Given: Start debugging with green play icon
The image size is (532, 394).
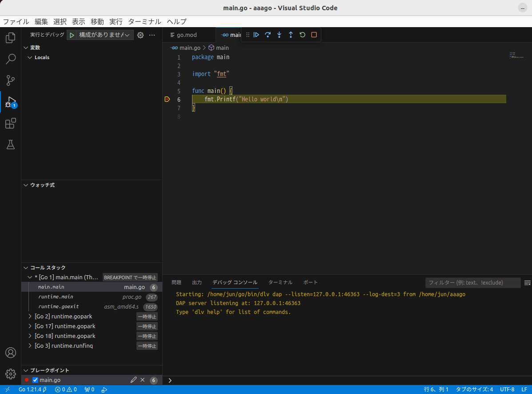Looking at the screenshot, I should (x=72, y=35).
